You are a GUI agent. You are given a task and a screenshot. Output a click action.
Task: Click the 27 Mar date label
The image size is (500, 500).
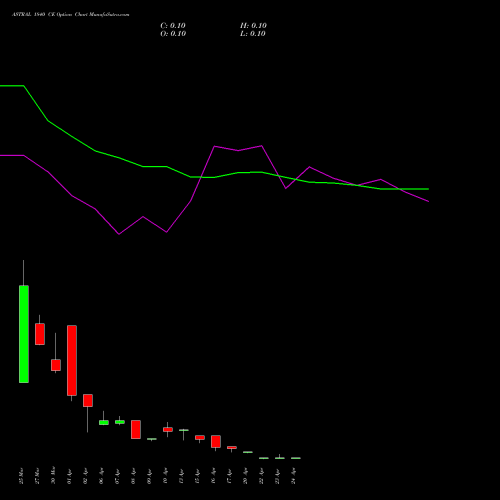click(x=38, y=476)
